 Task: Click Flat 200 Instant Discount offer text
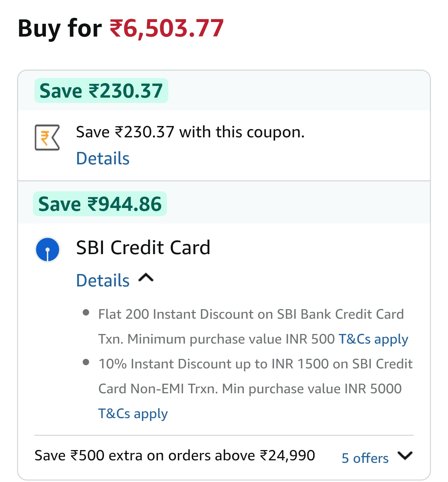pos(251,314)
